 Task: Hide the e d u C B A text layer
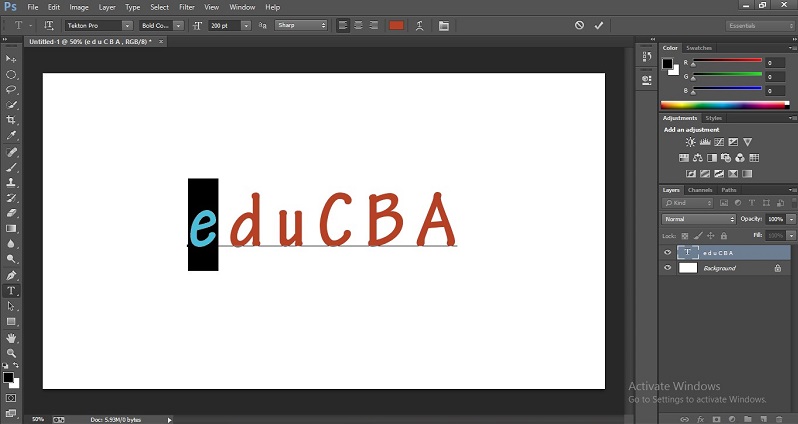pyautogui.click(x=667, y=252)
